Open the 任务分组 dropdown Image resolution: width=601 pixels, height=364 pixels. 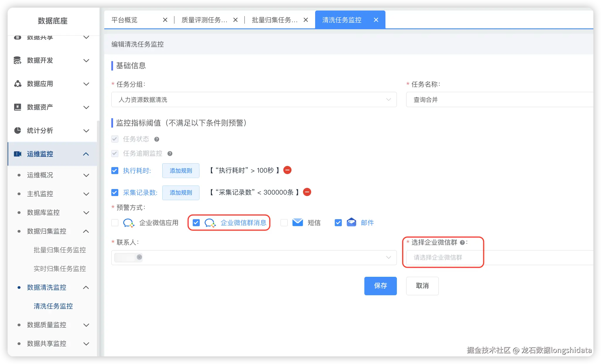(254, 100)
